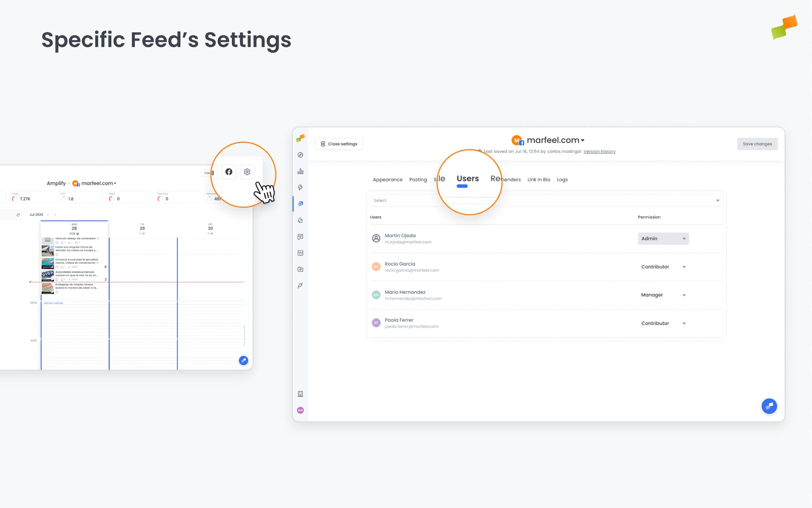Open the settings gear next to the Facebook icon

(x=247, y=171)
